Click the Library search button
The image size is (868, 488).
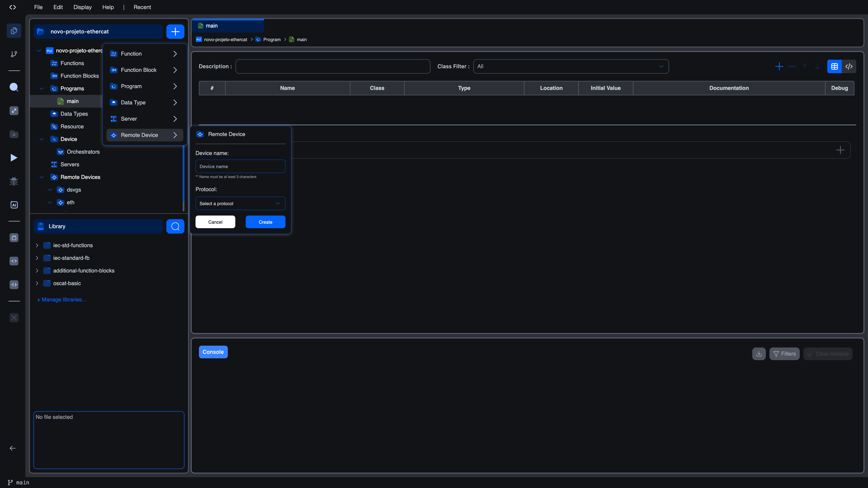click(x=175, y=226)
